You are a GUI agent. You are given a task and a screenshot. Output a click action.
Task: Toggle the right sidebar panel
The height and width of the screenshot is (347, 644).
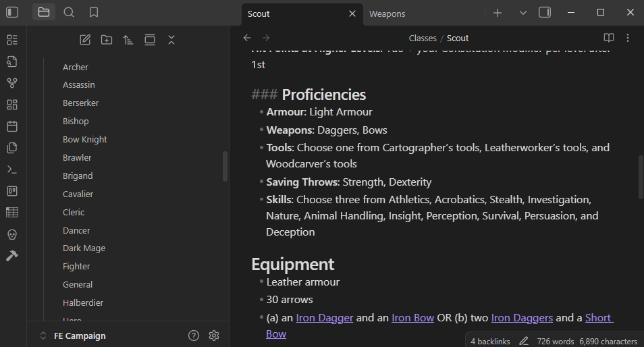(x=545, y=12)
